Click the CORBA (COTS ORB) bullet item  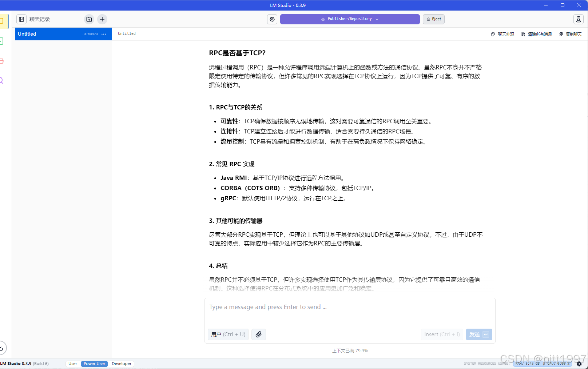(x=298, y=188)
